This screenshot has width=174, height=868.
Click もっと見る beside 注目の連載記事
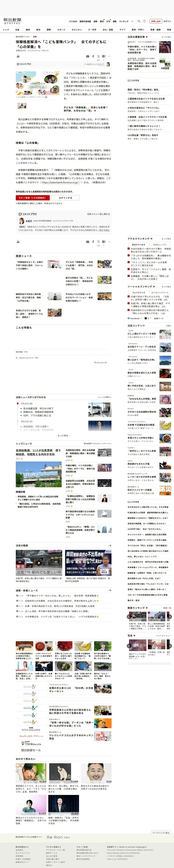[166, 37]
